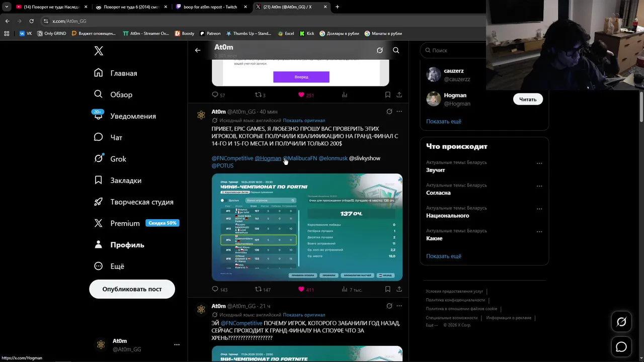The width and height of the screenshot is (644, 362).
Task: Open new browser tab
Action: tap(337, 7)
